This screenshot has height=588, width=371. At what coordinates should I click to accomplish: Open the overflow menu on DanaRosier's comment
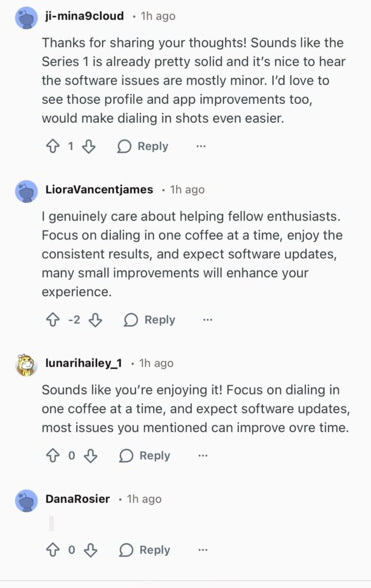(x=202, y=550)
